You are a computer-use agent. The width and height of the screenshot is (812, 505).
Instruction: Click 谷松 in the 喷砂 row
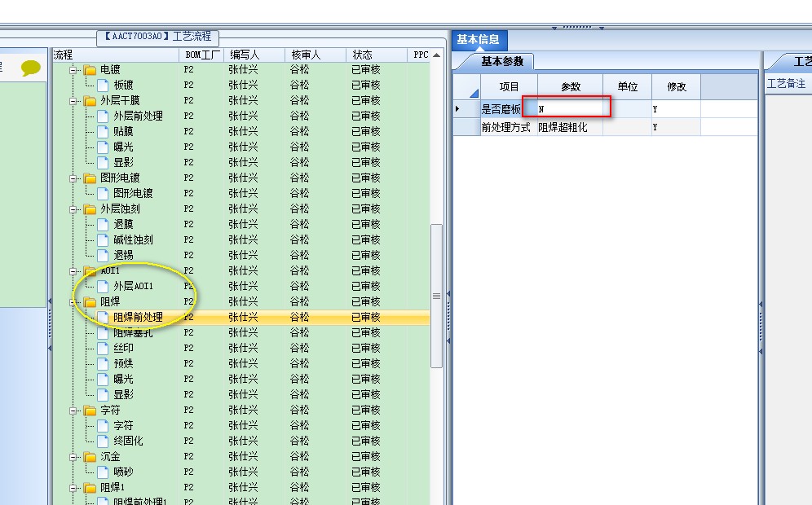pyautogui.click(x=299, y=472)
